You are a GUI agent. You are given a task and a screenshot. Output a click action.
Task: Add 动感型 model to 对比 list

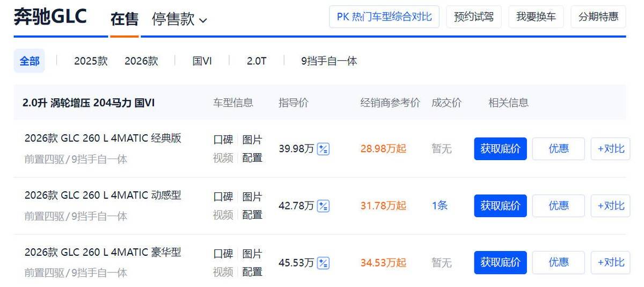click(x=610, y=206)
